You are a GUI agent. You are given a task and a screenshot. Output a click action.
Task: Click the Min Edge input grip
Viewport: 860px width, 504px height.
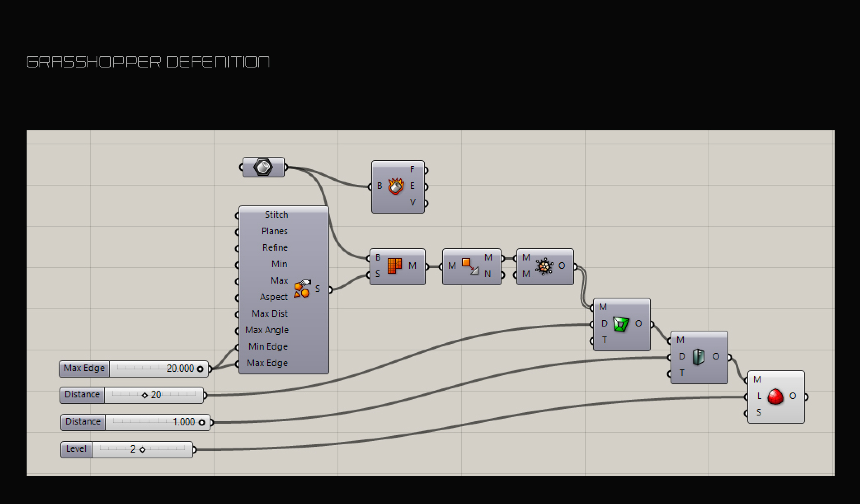[238, 348]
